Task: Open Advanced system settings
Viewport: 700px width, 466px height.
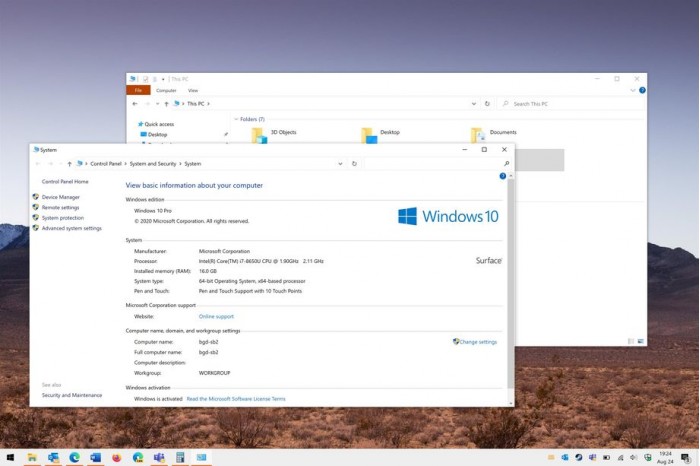Action: (x=71, y=228)
